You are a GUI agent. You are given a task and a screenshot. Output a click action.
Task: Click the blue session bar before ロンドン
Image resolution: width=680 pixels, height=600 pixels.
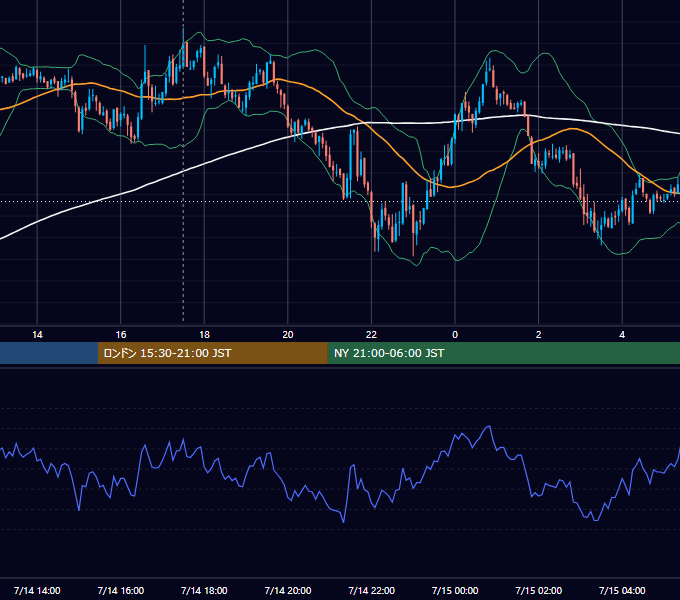(x=49, y=353)
